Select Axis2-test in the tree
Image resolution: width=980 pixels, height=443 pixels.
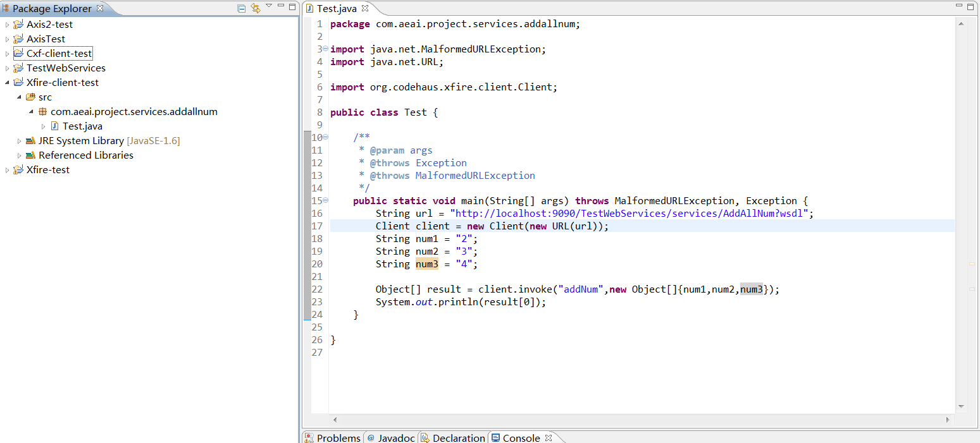[49, 25]
